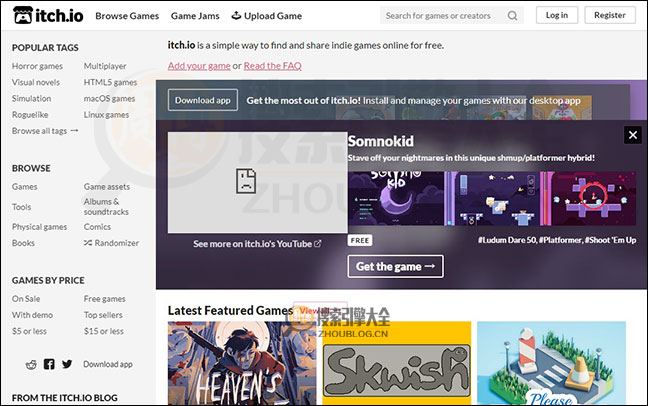Screen dimensions: 648x406
Task: Open the macOS games tag
Action: pyautogui.click(x=109, y=98)
